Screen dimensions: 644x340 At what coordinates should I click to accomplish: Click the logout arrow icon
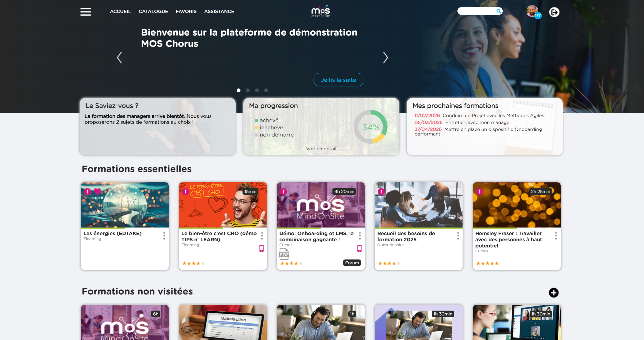pyautogui.click(x=554, y=12)
